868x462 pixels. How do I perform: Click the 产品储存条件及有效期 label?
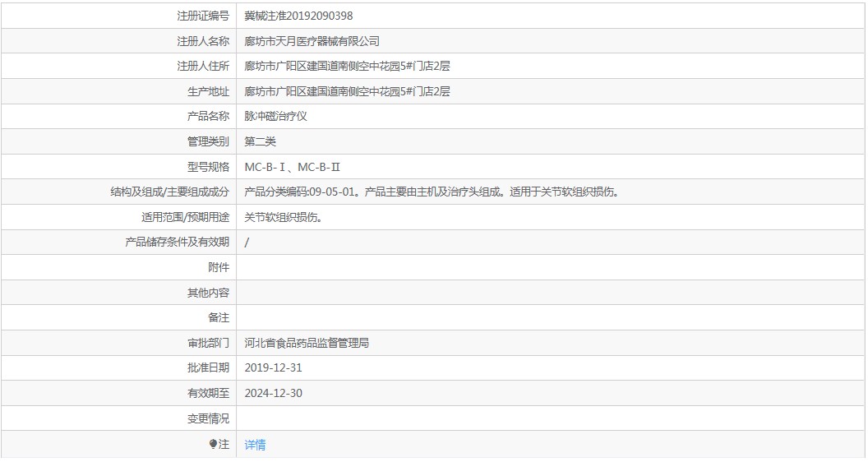click(x=178, y=243)
